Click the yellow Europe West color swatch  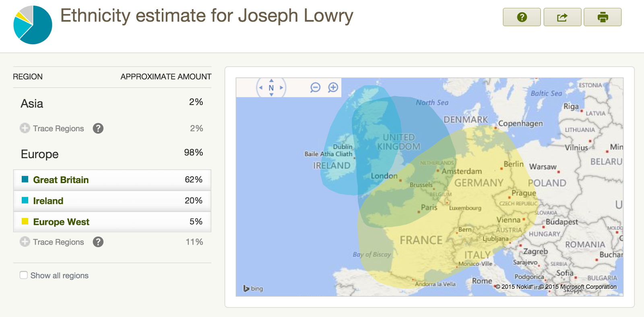(25, 221)
